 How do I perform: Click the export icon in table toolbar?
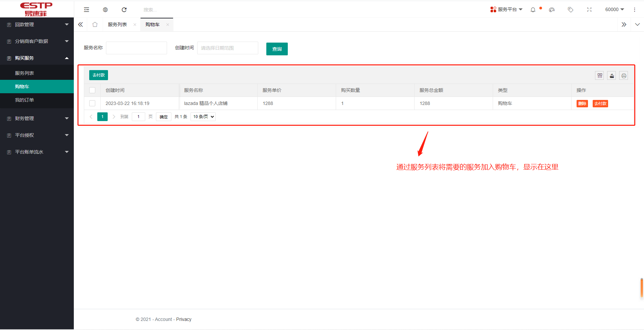pos(612,76)
